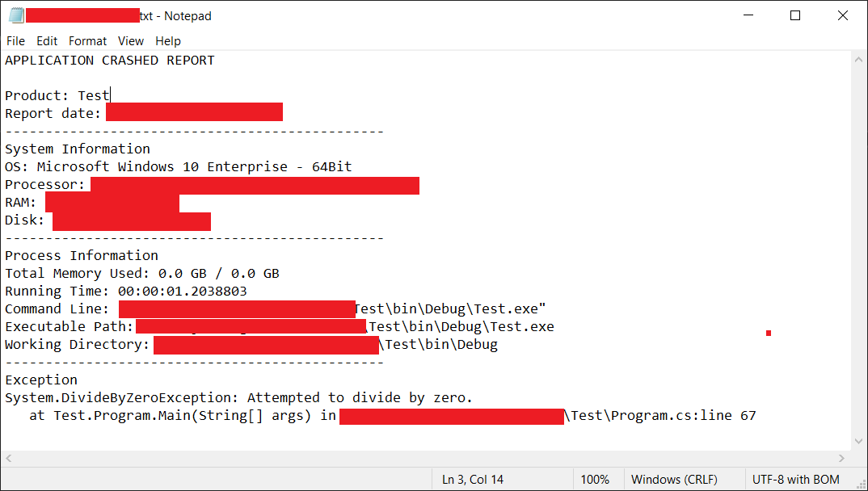Click the vertical scrollbar down arrow
The image size is (868, 491).
click(858, 441)
